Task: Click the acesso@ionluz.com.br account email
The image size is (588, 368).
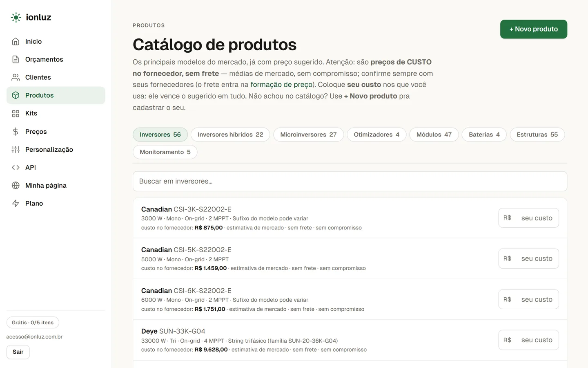Action: click(34, 337)
